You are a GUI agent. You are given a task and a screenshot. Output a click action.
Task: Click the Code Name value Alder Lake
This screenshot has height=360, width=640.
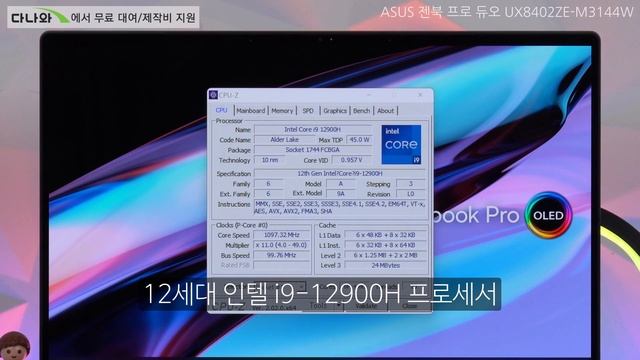point(284,140)
